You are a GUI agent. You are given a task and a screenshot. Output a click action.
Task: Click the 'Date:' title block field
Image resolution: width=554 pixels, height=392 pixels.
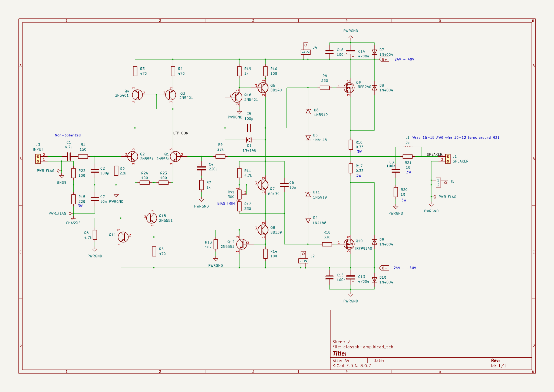tap(379, 360)
